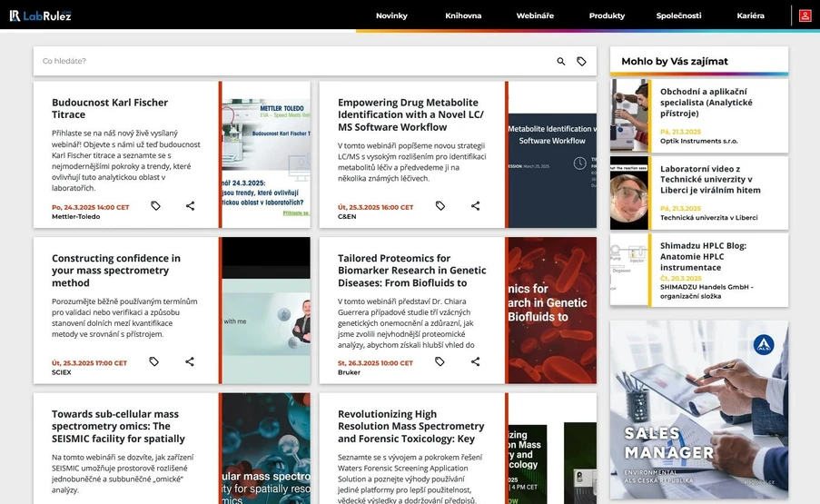820x504 pixels.
Task: Click 'Optik Instruments s.r.o.' company name
Action: (x=698, y=141)
